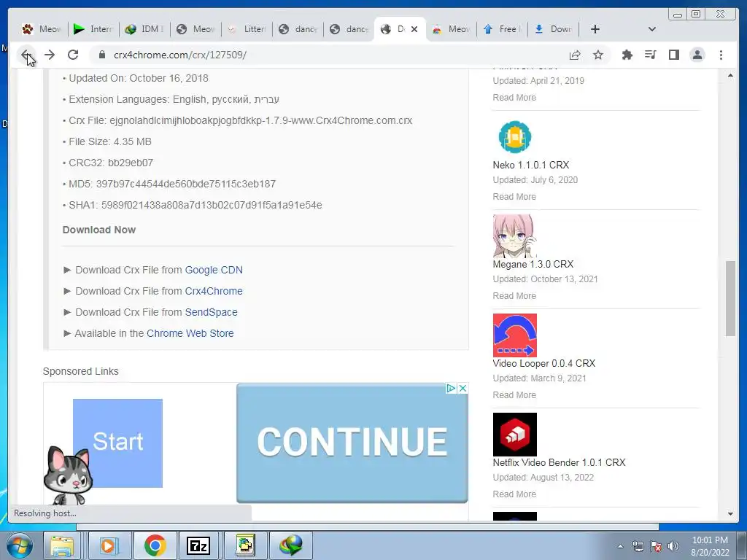Click the Megane anime girl thumbnail
The image size is (747, 560).
point(514,236)
